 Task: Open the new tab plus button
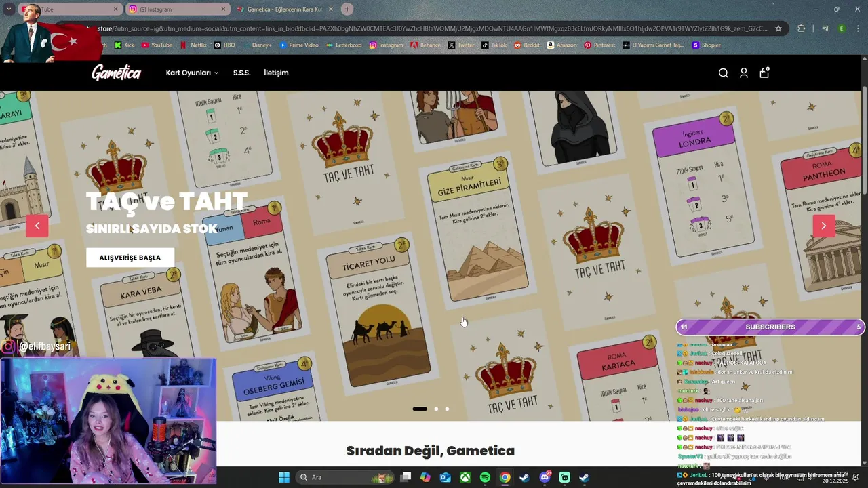[347, 9]
